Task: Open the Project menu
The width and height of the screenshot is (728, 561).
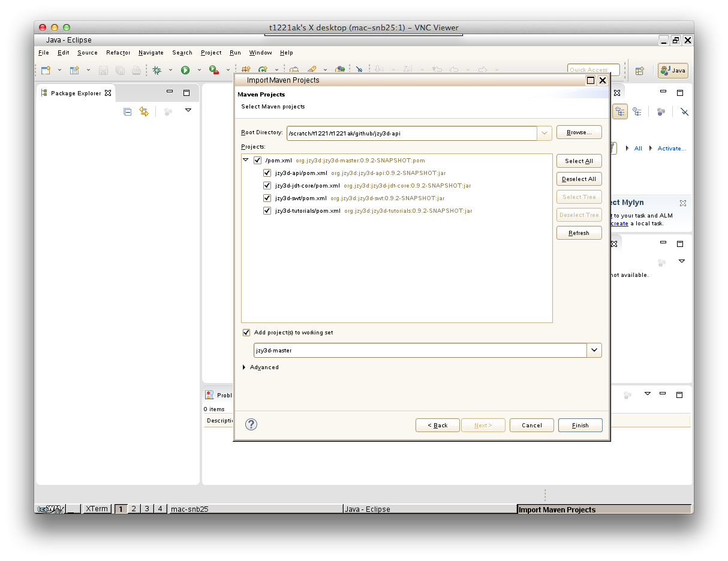Action: pos(211,53)
